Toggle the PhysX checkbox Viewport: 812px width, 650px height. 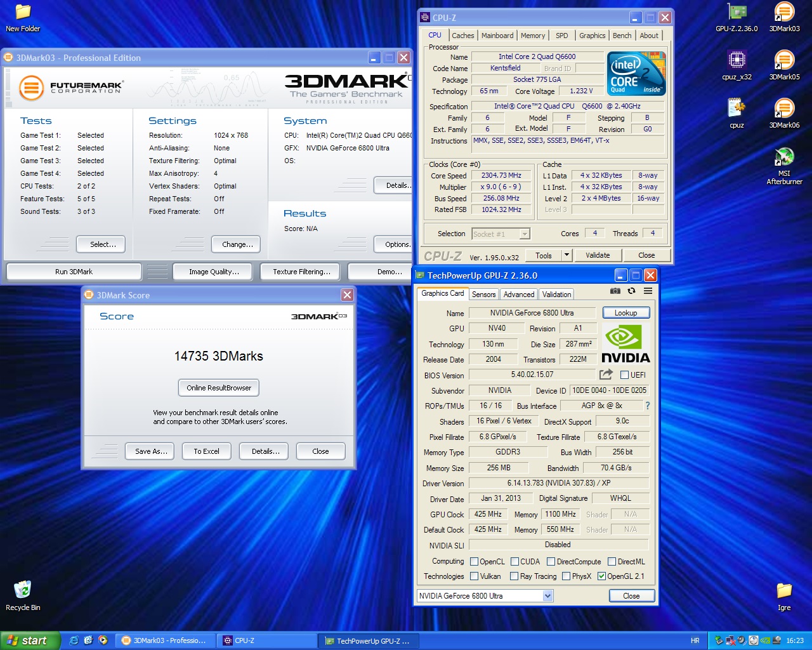pyautogui.click(x=566, y=576)
